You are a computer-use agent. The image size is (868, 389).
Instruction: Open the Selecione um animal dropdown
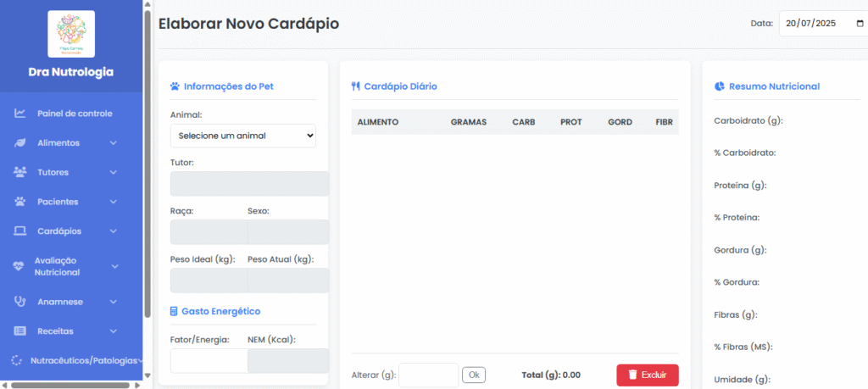point(243,136)
